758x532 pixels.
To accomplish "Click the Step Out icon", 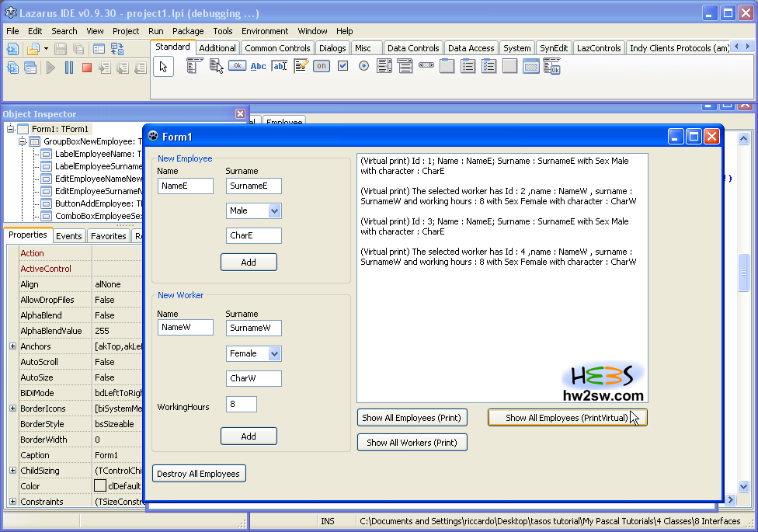I will tap(141, 68).
